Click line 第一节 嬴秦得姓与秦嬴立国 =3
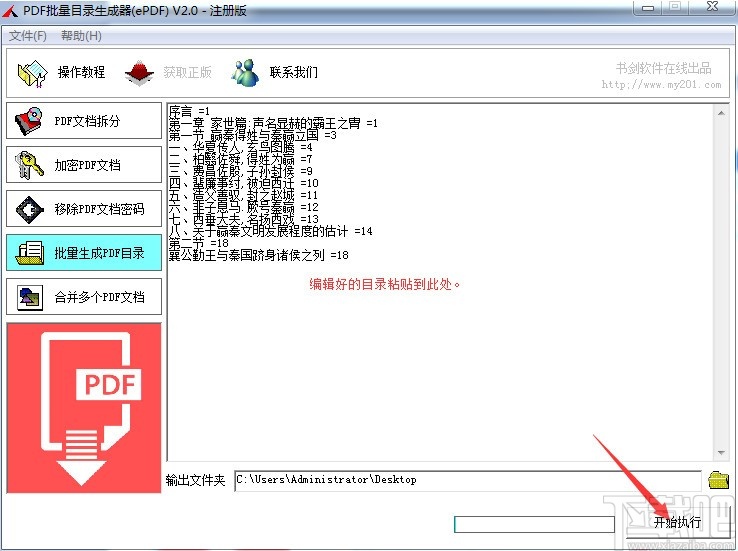 pyautogui.click(x=252, y=136)
